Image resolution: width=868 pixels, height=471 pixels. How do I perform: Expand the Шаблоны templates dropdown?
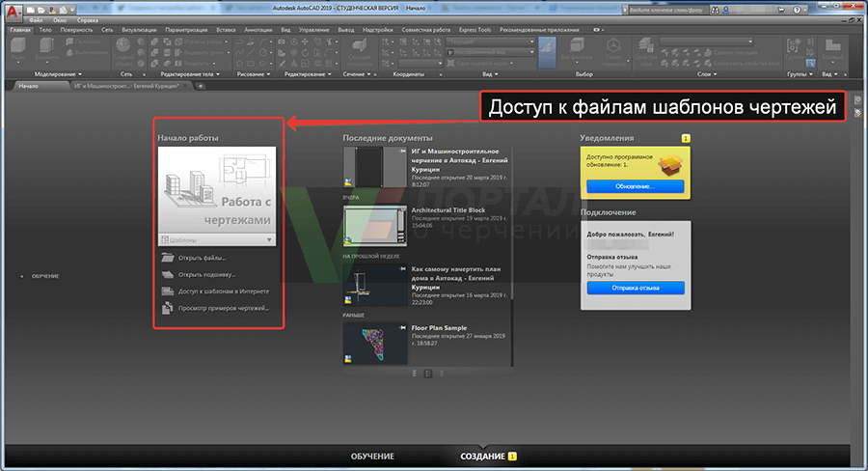point(269,238)
